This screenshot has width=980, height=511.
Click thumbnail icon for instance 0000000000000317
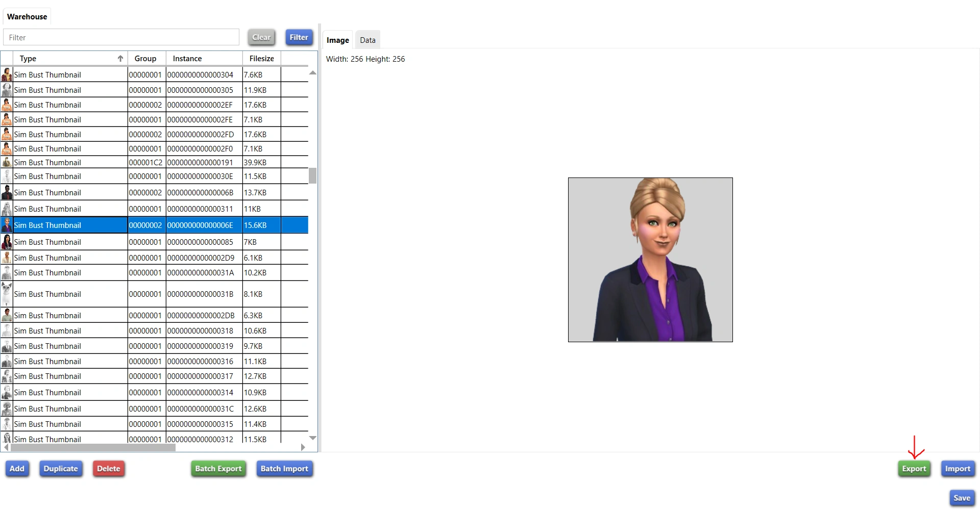[7, 376]
